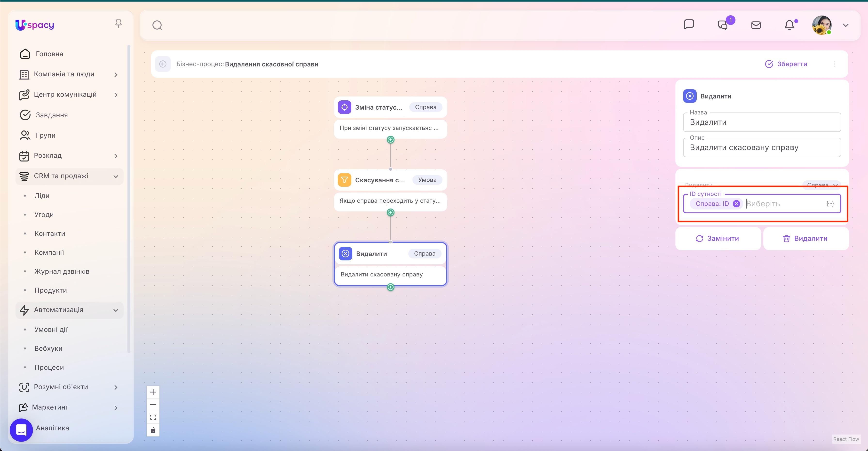Open Вебхуки under Автоматизація
The width and height of the screenshot is (868, 451).
tap(48, 348)
